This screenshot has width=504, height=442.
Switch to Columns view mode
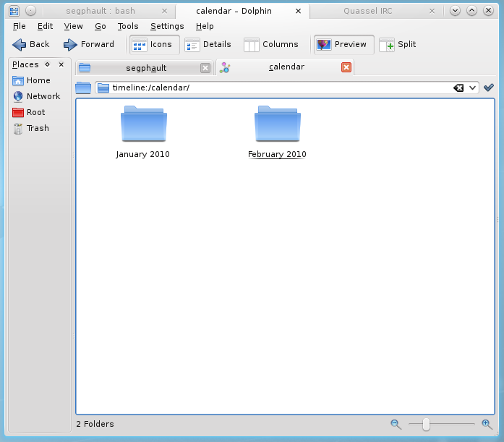271,45
